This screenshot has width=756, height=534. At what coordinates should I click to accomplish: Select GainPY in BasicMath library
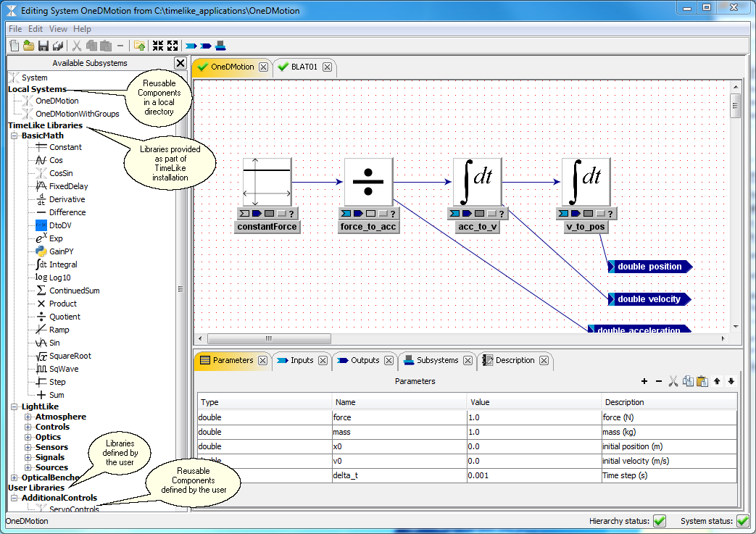[61, 251]
